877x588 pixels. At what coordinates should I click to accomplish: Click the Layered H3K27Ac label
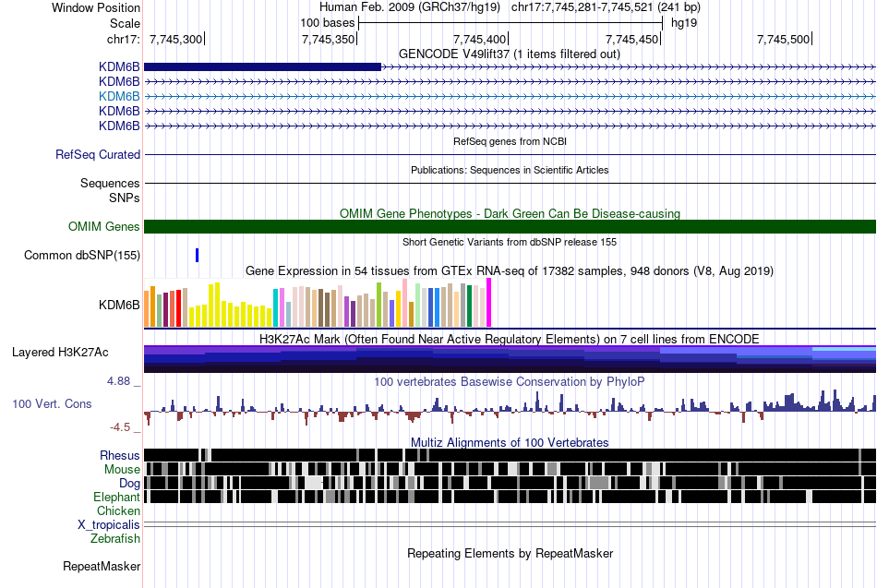(x=60, y=353)
